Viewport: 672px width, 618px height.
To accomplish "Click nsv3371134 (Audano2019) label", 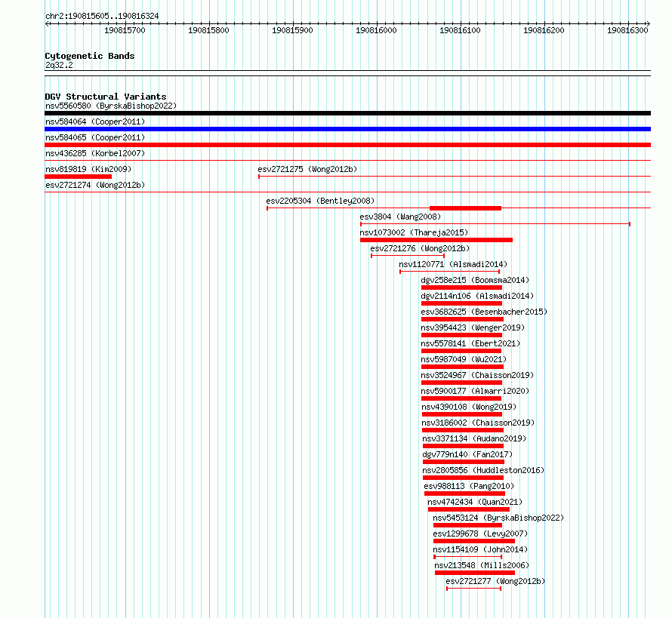I will pyautogui.click(x=474, y=438).
